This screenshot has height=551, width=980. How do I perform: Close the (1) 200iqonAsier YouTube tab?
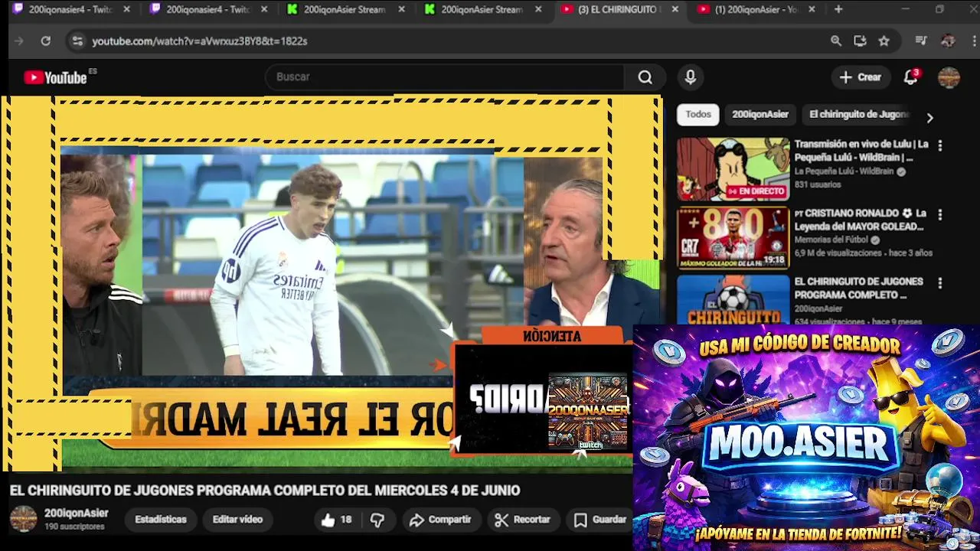point(812,9)
